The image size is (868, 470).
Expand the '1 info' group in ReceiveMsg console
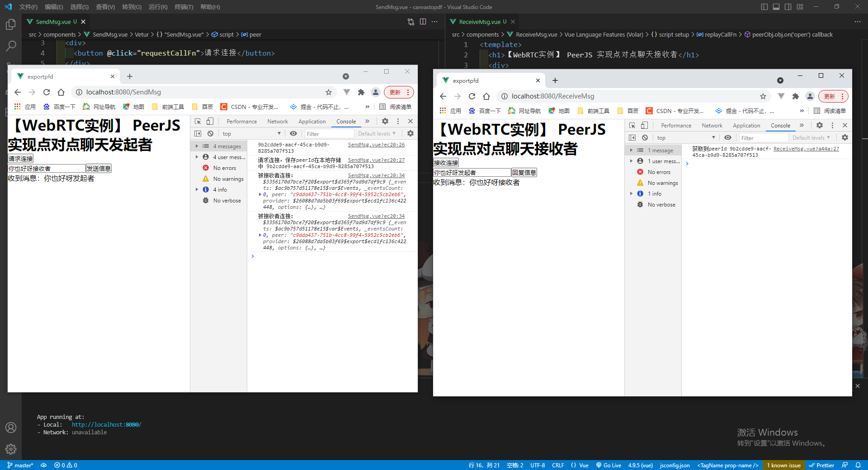631,194
